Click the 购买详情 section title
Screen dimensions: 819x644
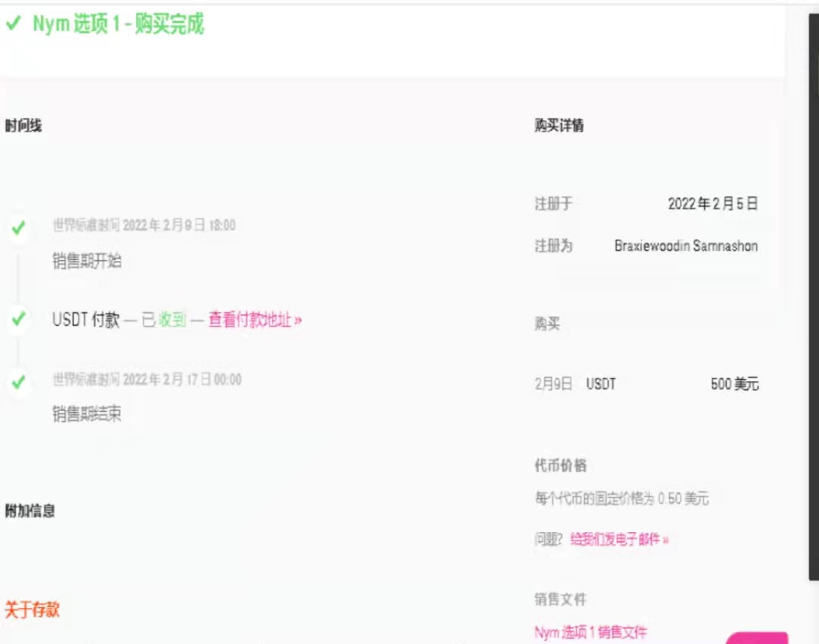point(559,125)
